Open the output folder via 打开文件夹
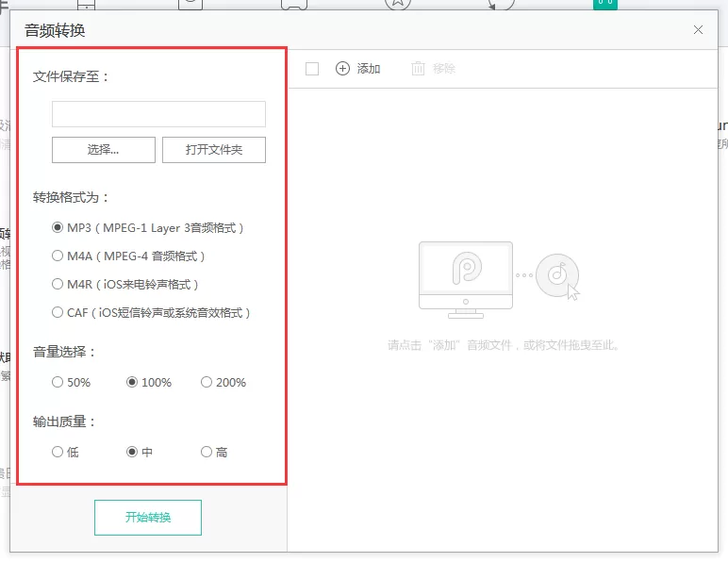Viewport: 728px width, 562px height. [x=214, y=149]
